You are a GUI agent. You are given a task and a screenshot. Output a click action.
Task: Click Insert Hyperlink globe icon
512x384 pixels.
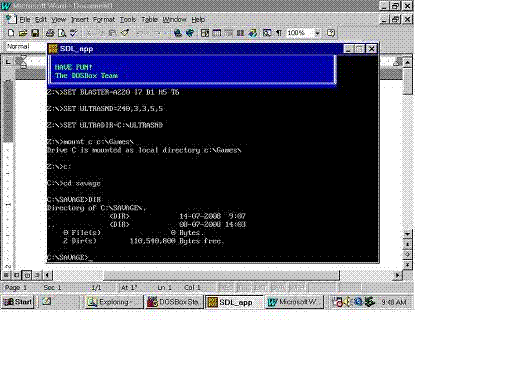pos(178,33)
